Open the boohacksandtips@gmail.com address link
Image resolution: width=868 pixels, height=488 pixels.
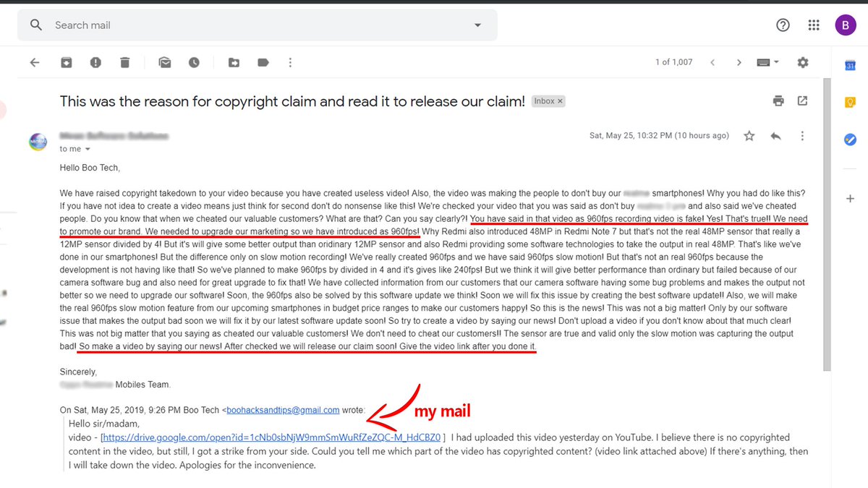tap(283, 410)
